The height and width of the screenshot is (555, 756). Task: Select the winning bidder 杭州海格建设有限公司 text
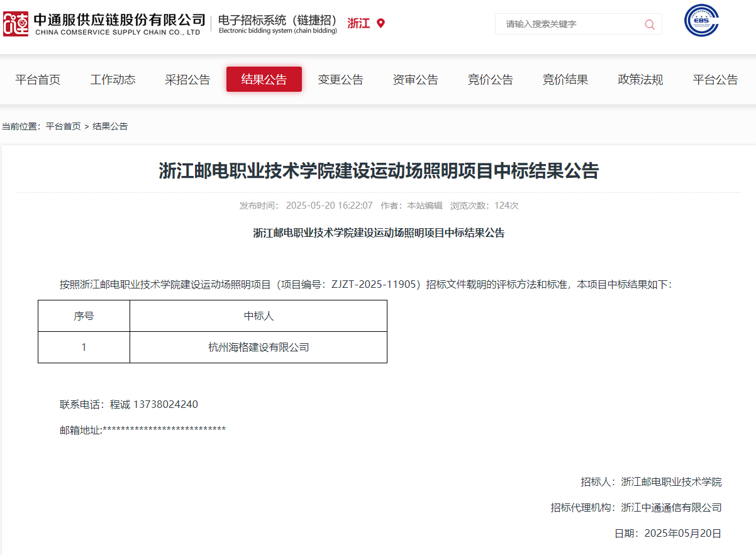pos(258,347)
